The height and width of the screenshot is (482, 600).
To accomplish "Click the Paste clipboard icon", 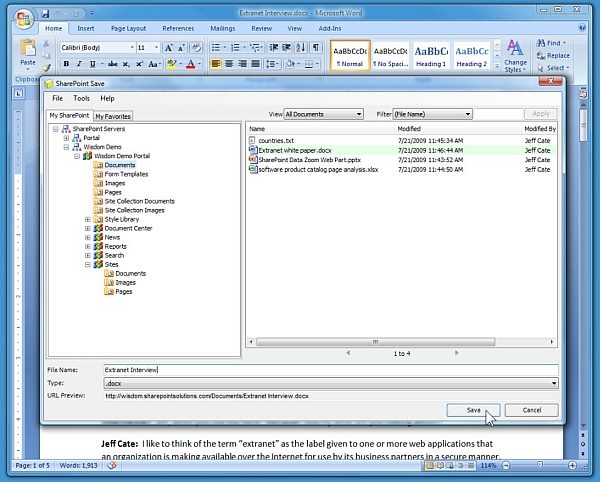I will point(28,48).
